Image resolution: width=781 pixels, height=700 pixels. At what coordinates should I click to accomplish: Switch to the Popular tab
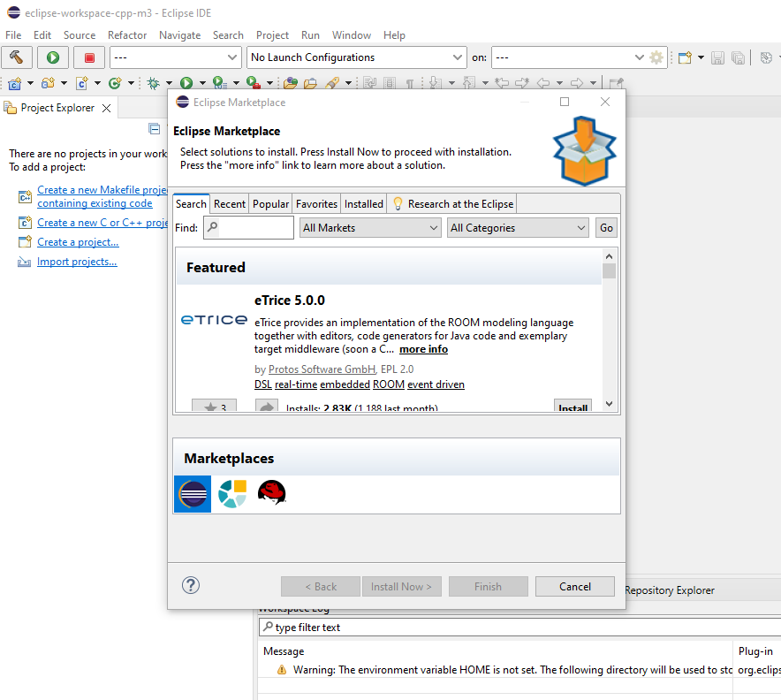tap(270, 204)
